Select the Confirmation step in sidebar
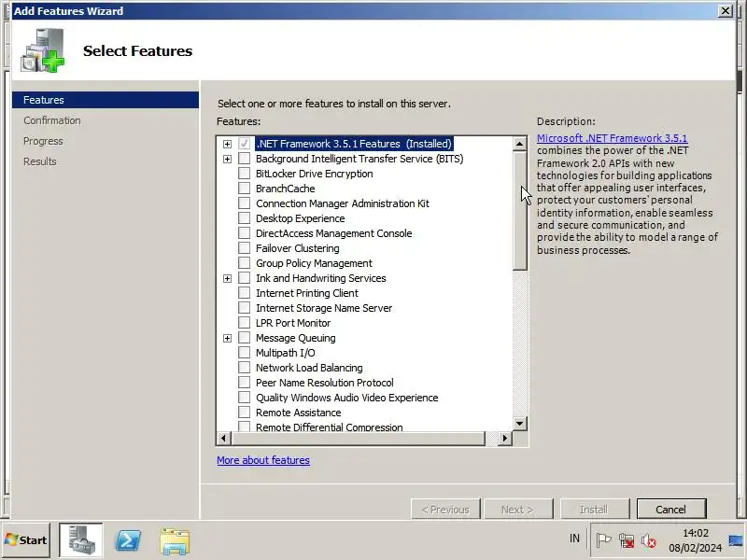The image size is (747, 560). (x=52, y=120)
